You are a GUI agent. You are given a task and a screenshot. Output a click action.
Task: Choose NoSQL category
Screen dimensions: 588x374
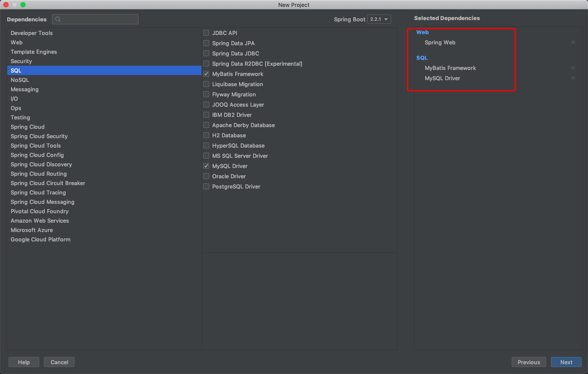click(104, 80)
